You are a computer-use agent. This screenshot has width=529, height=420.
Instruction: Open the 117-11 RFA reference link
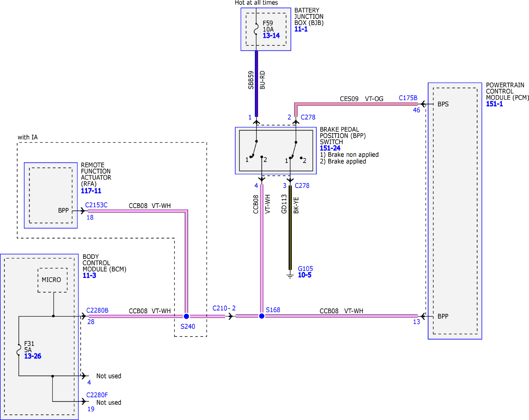91,191
